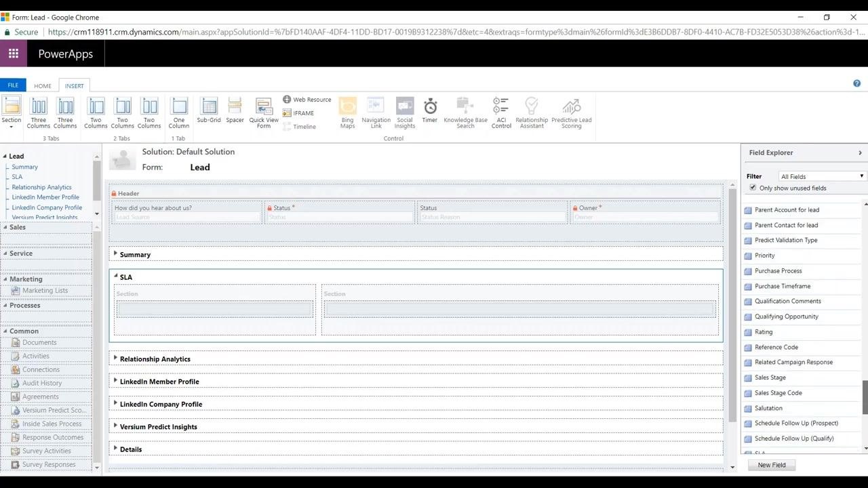Select Audit History navigation item
The width and height of the screenshot is (868, 488).
point(42,383)
